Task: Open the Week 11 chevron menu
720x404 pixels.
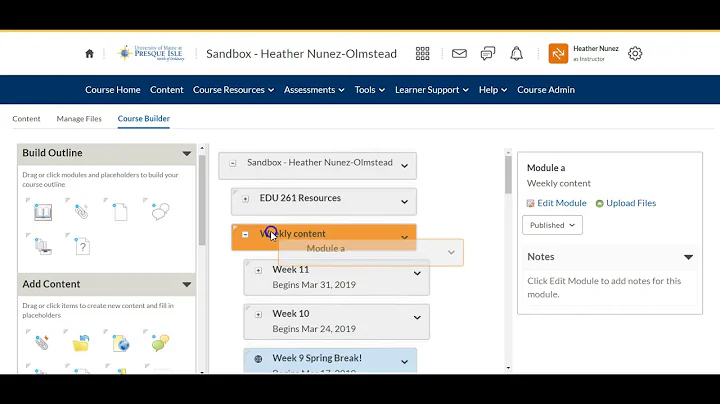Action: (x=417, y=273)
